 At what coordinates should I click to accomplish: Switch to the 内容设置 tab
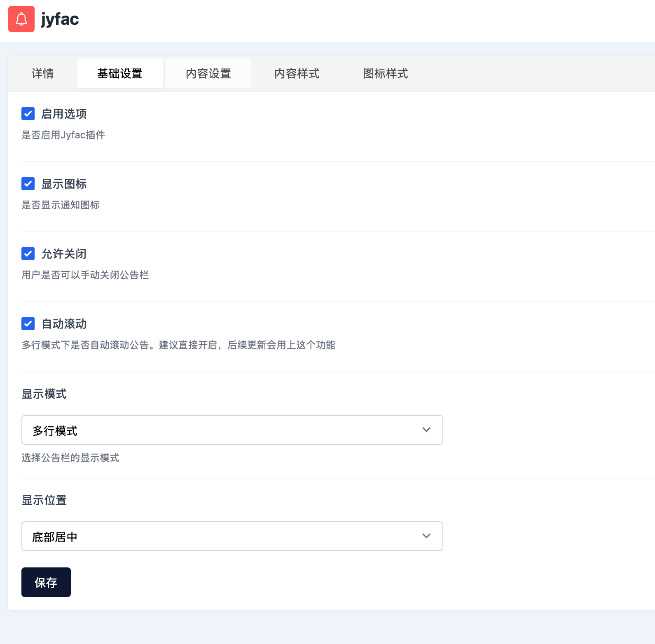(208, 73)
